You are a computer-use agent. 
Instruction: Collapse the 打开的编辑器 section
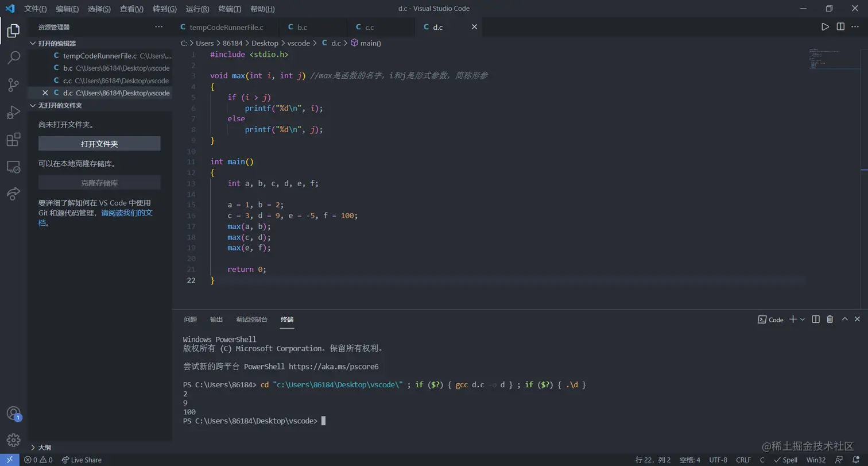pos(100,43)
